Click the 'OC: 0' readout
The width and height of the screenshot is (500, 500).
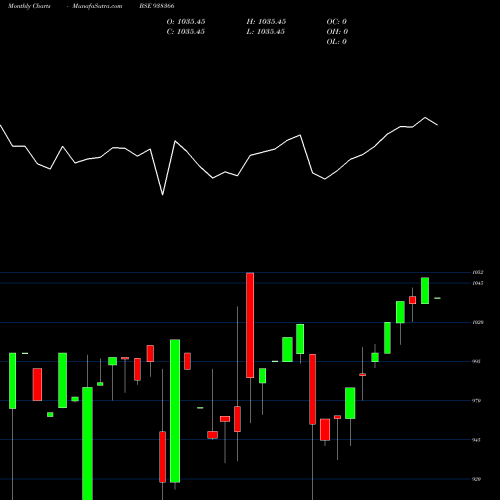click(337, 22)
